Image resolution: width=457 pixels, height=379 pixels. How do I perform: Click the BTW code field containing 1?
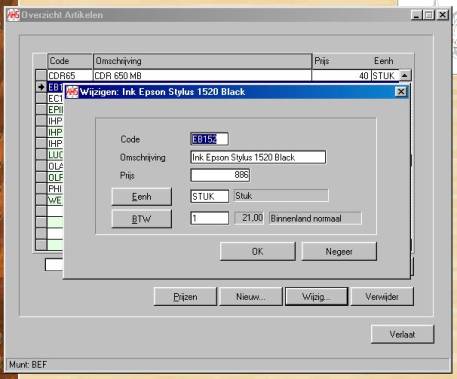click(209, 218)
